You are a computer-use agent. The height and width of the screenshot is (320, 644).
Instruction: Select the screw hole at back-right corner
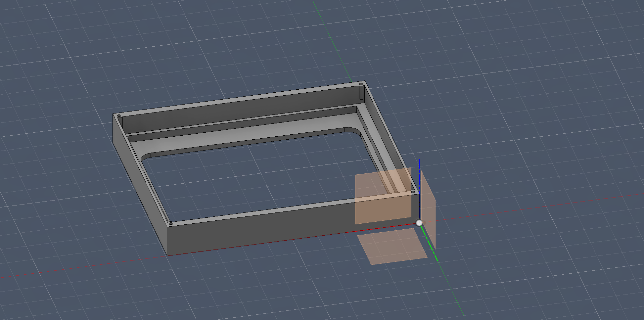coord(361,84)
